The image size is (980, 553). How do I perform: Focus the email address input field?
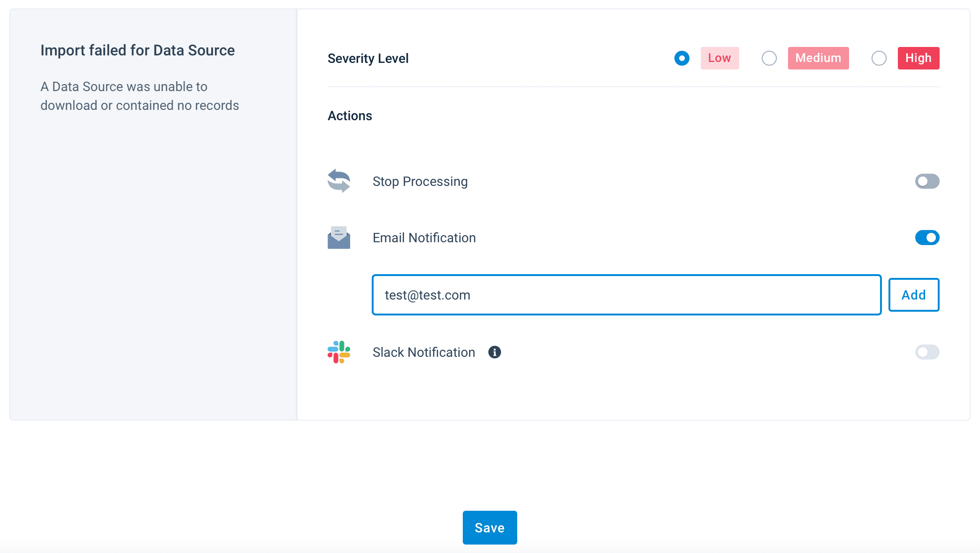tap(626, 295)
